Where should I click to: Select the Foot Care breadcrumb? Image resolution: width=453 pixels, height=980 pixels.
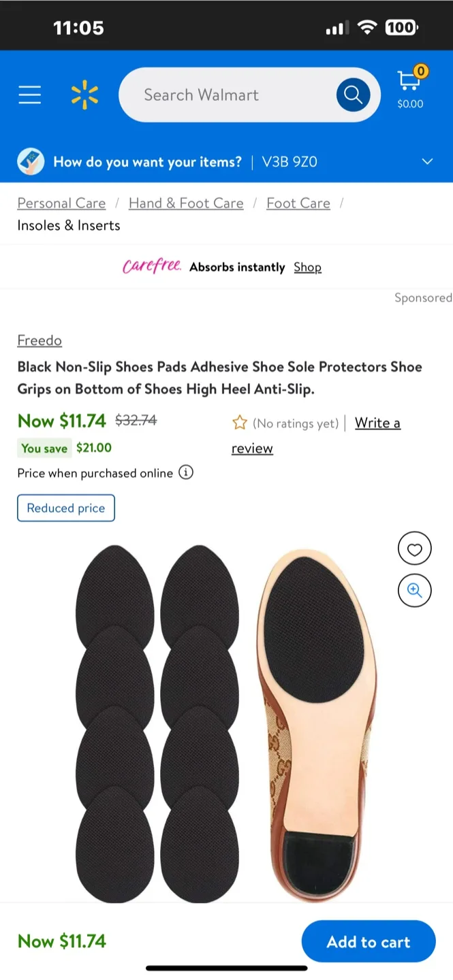coord(298,203)
